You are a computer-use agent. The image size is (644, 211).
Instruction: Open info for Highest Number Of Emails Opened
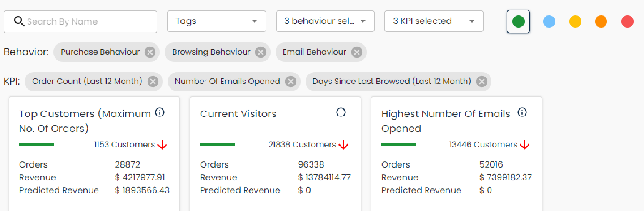(x=522, y=113)
